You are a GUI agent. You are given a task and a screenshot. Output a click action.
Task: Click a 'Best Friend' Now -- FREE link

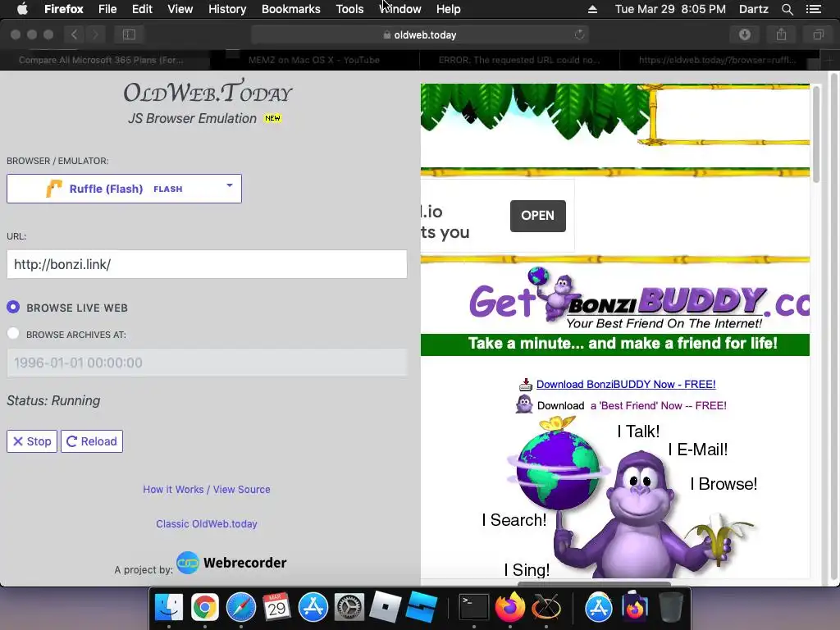click(x=659, y=405)
